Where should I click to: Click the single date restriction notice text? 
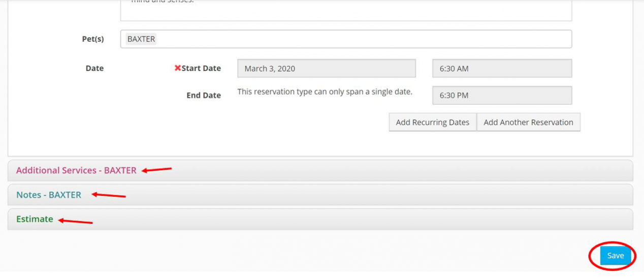click(325, 92)
